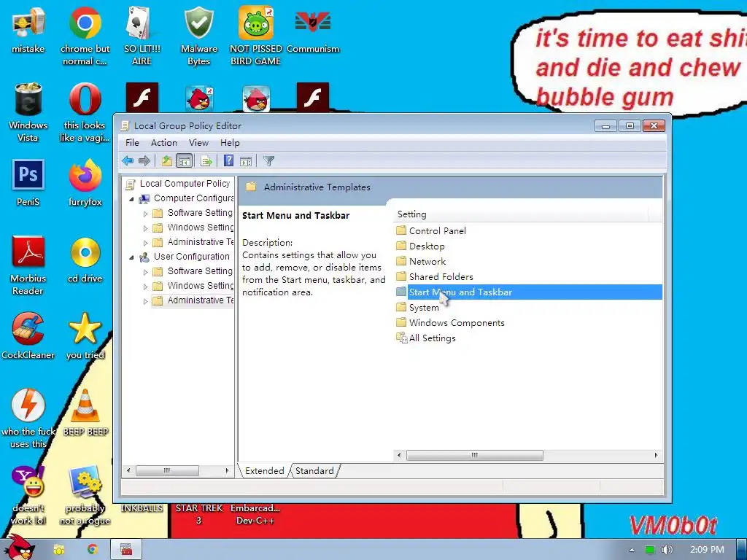Click the SO LIT!!! AIRE cards icon
This screenshot has height=560, width=747.
[x=142, y=36]
